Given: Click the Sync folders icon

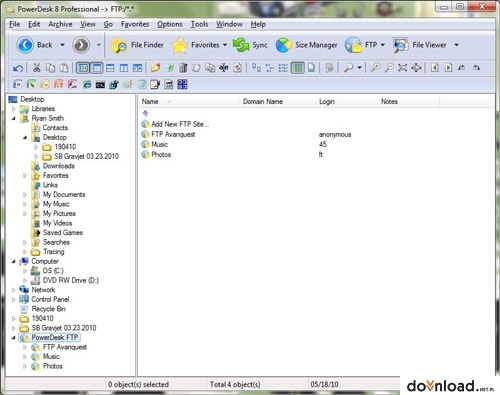Looking at the screenshot, I should [250, 45].
